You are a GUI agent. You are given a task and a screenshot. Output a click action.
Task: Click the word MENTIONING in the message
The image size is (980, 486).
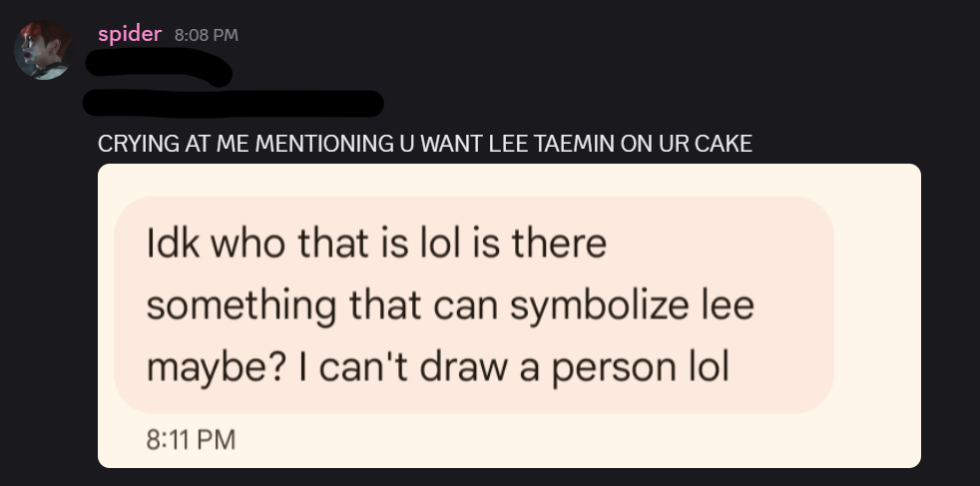(x=323, y=144)
